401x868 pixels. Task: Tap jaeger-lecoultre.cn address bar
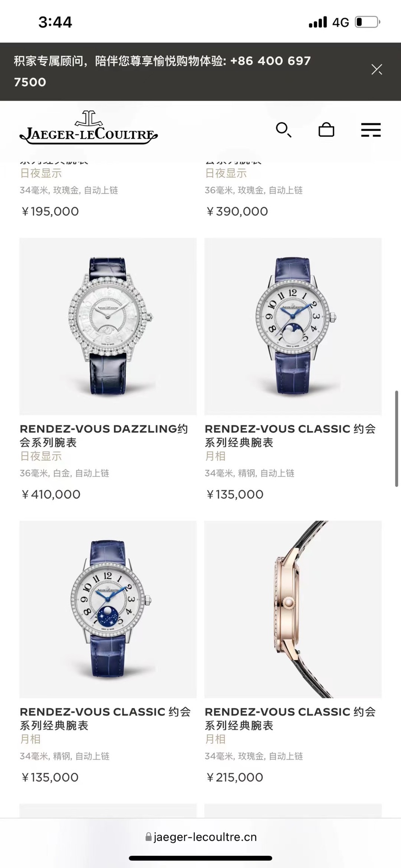[200, 837]
